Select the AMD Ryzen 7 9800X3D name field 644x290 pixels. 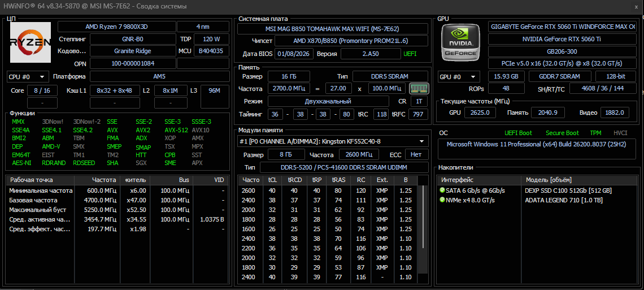[x=116, y=27]
